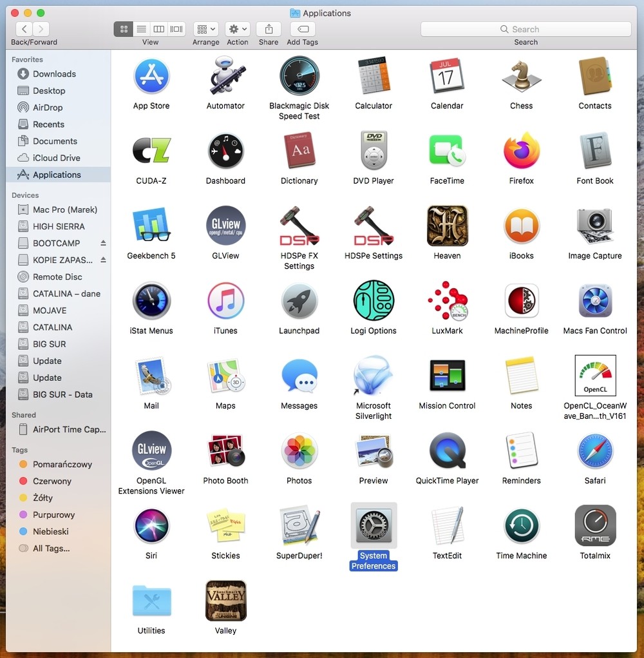Image resolution: width=644 pixels, height=658 pixels.
Task: Switch to icon view
Action: coord(124,29)
